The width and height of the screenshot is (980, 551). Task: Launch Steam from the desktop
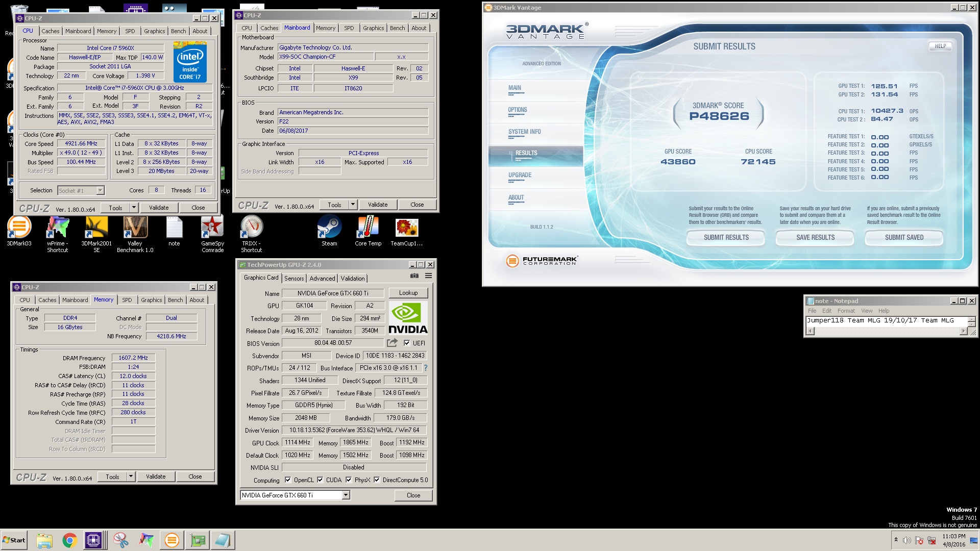pyautogui.click(x=329, y=231)
